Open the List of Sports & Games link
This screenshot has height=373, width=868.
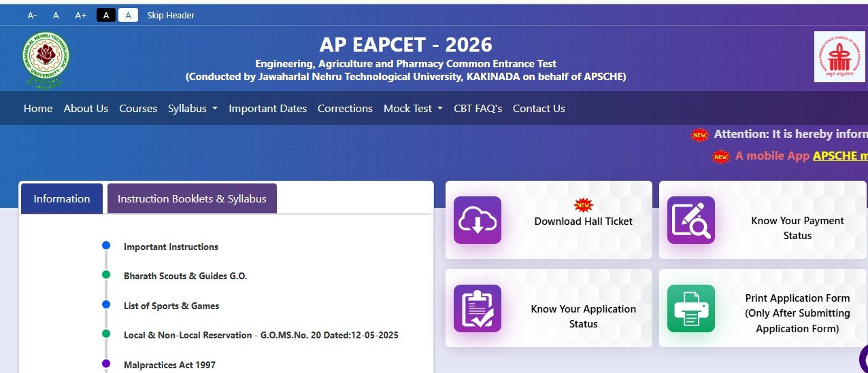pyautogui.click(x=171, y=306)
